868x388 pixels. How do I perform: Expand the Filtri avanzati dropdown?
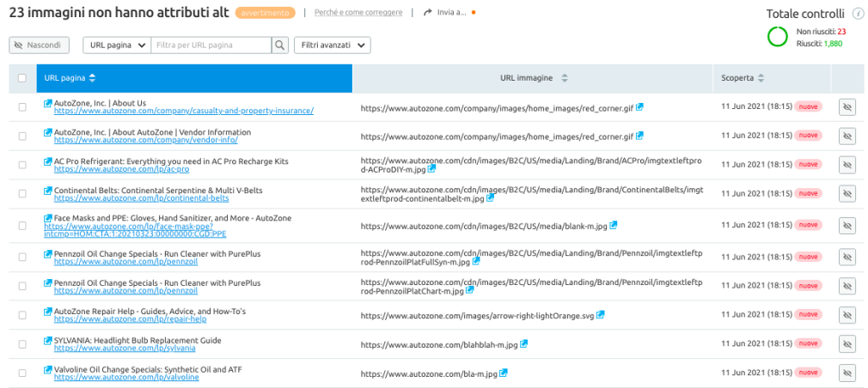pos(332,45)
